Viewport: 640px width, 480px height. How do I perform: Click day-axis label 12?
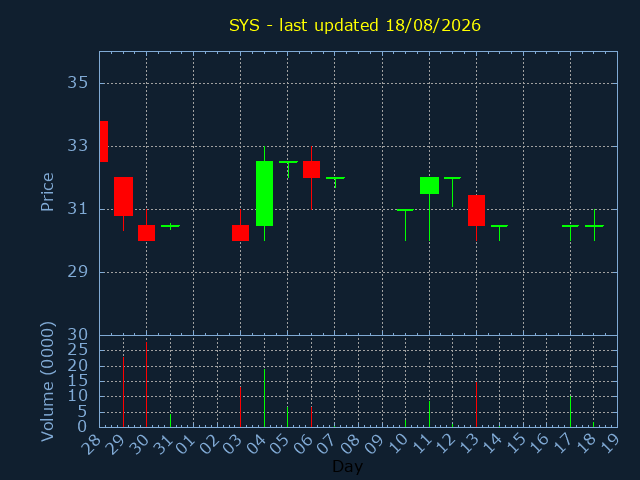point(444,444)
